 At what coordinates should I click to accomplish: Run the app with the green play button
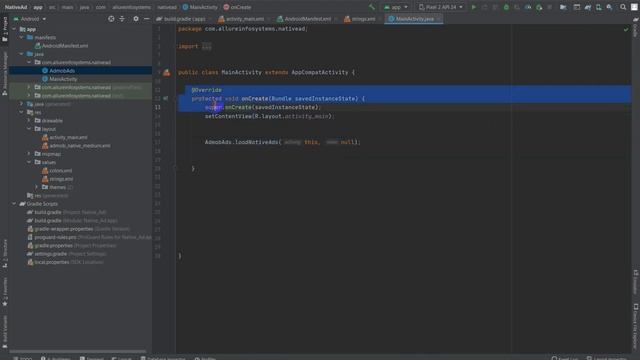click(473, 7)
